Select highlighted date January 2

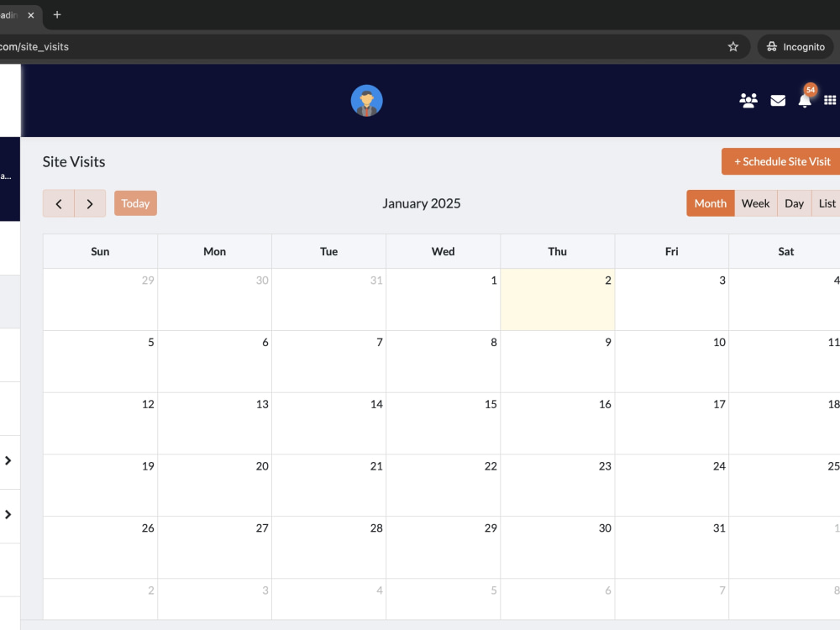tap(557, 300)
